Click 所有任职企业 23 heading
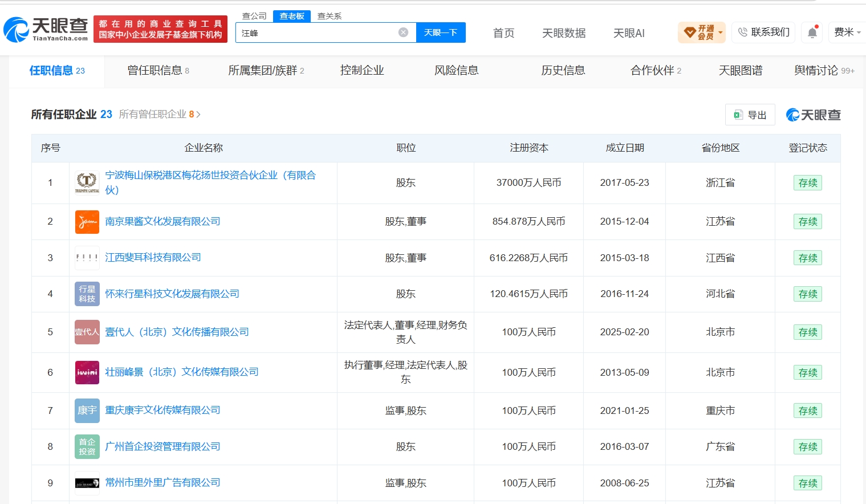866x504 pixels. pos(71,115)
